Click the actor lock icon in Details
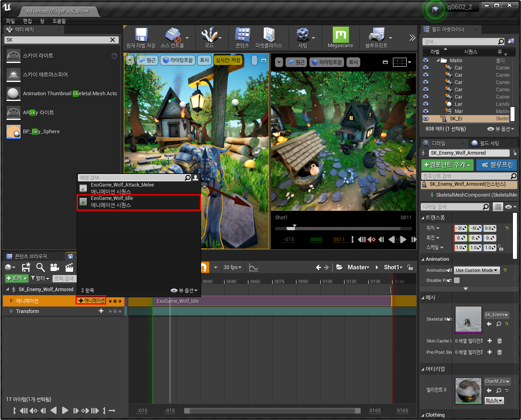 click(x=515, y=153)
